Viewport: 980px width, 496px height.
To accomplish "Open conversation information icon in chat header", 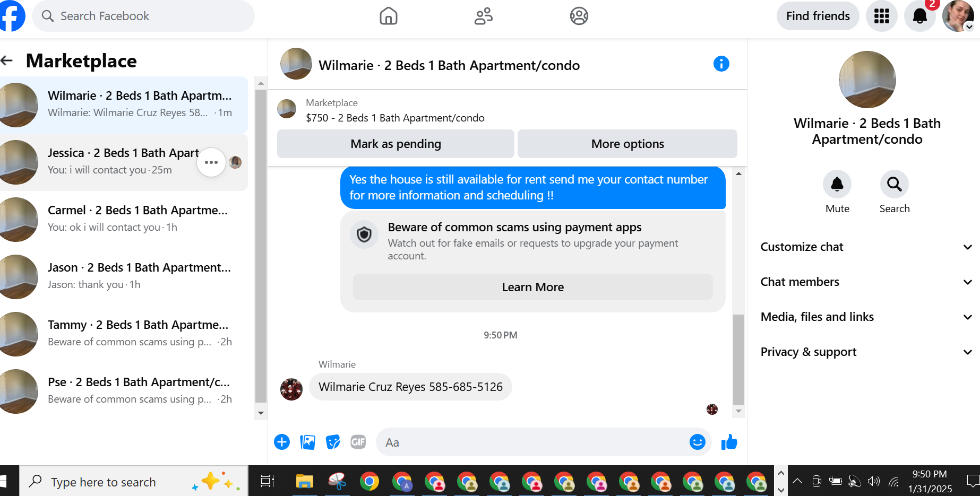I will 721,64.
